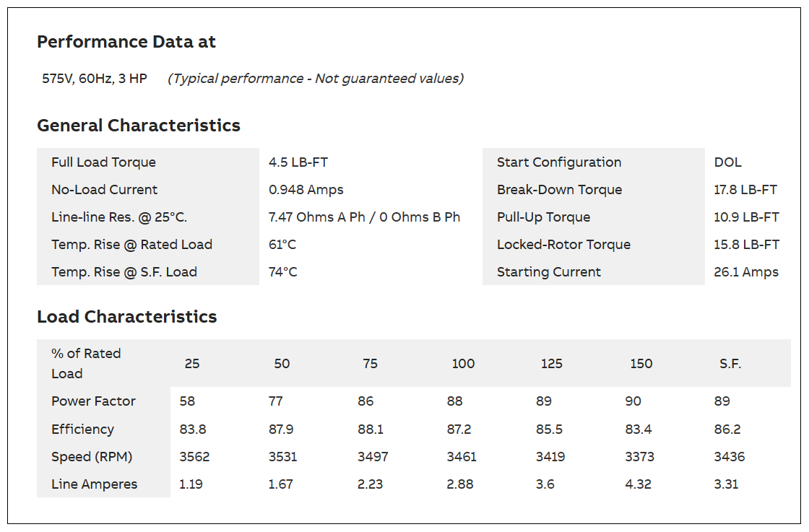Click the Load Characteristics heading
Viewport: 809px width, 532px height.
point(127,316)
